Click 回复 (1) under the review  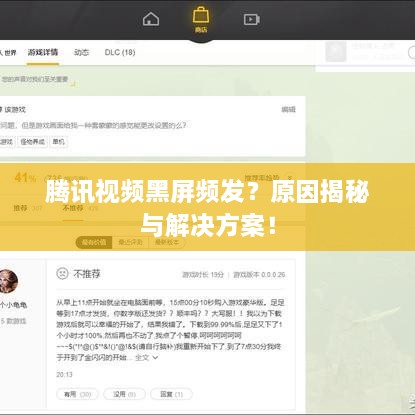point(171,394)
